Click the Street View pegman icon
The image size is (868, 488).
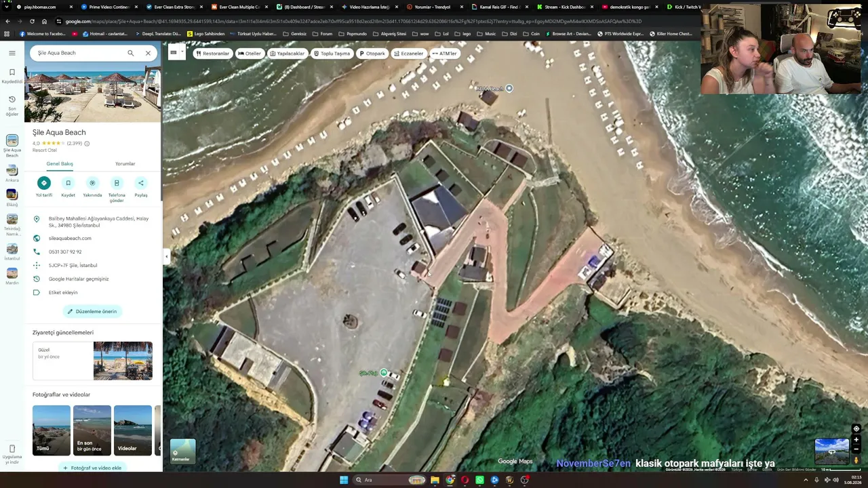[856, 460]
